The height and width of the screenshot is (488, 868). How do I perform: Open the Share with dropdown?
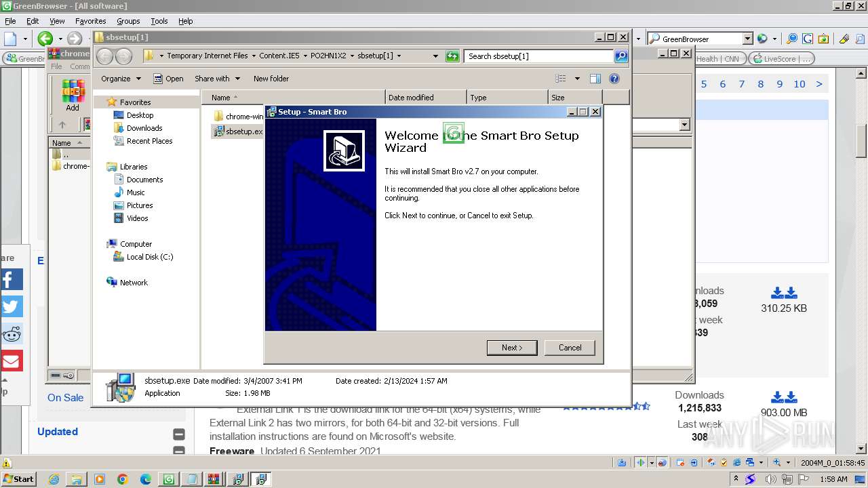point(217,79)
